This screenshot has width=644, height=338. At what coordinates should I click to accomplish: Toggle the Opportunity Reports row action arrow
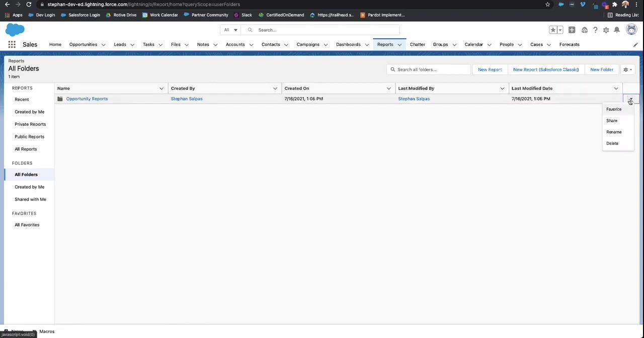(631, 99)
